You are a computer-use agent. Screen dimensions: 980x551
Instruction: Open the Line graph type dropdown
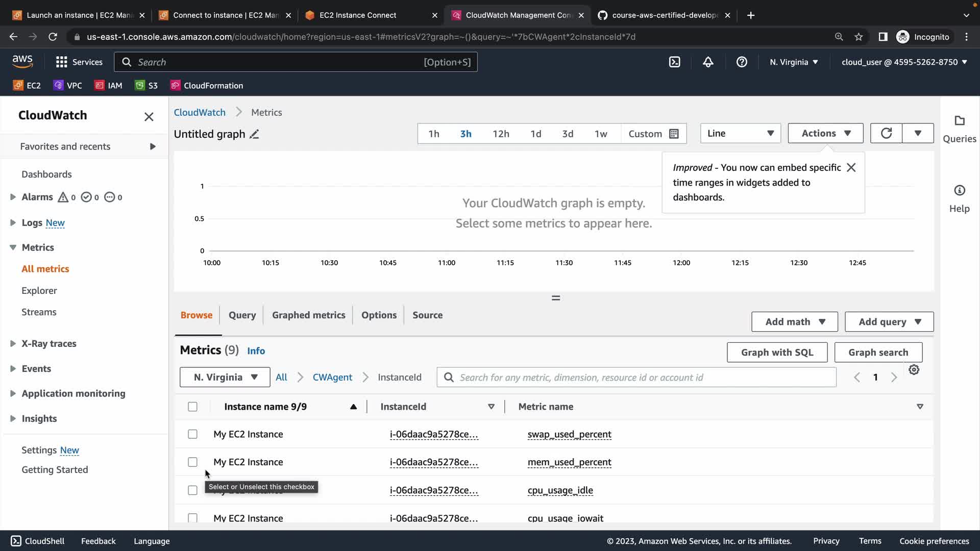pos(740,133)
